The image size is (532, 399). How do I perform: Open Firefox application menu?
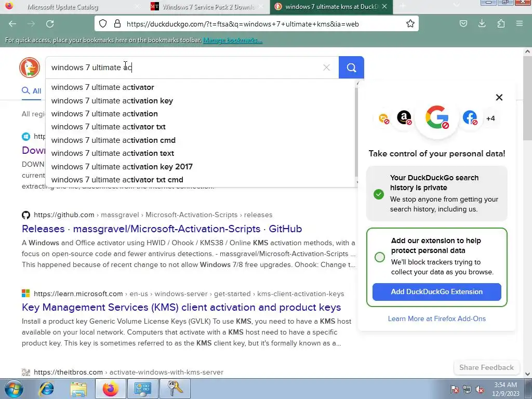click(x=520, y=24)
